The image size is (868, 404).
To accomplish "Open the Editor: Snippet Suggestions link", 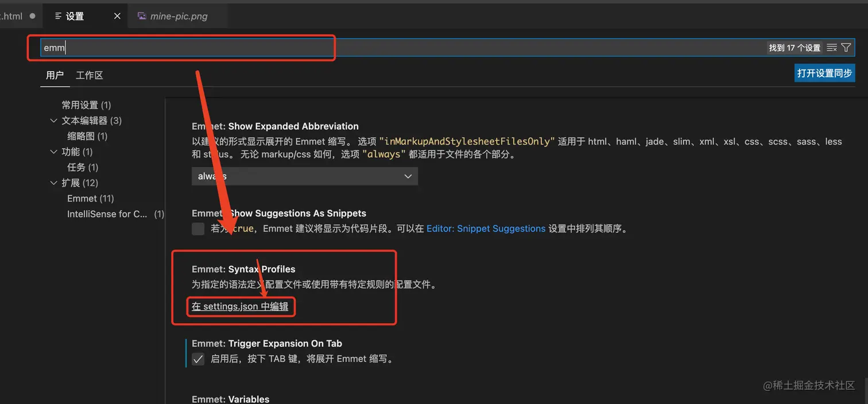I will 486,228.
